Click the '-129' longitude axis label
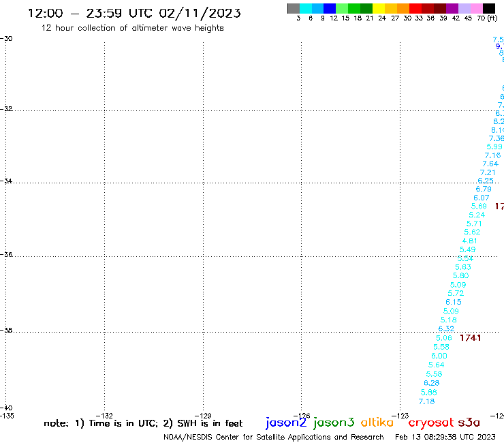This screenshot has width=504, height=443. click(203, 416)
